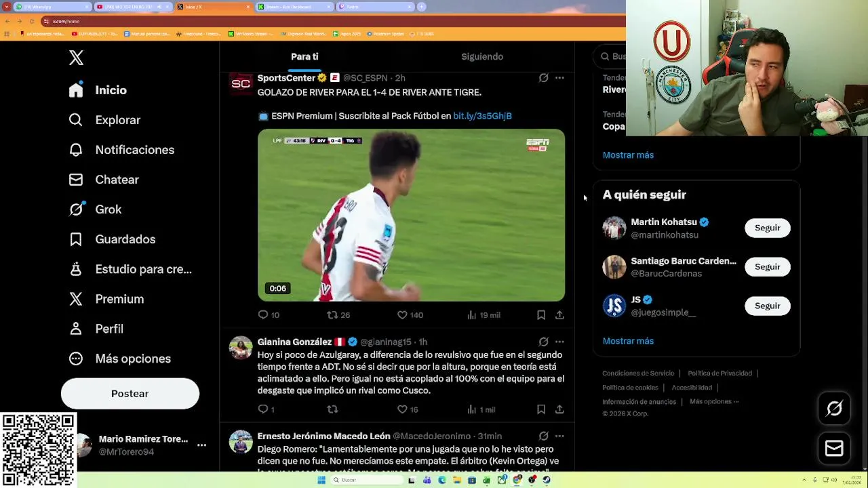Open the bit.ly/3s5GhjB link
Viewport: 868px width, 488px height.
tap(482, 116)
